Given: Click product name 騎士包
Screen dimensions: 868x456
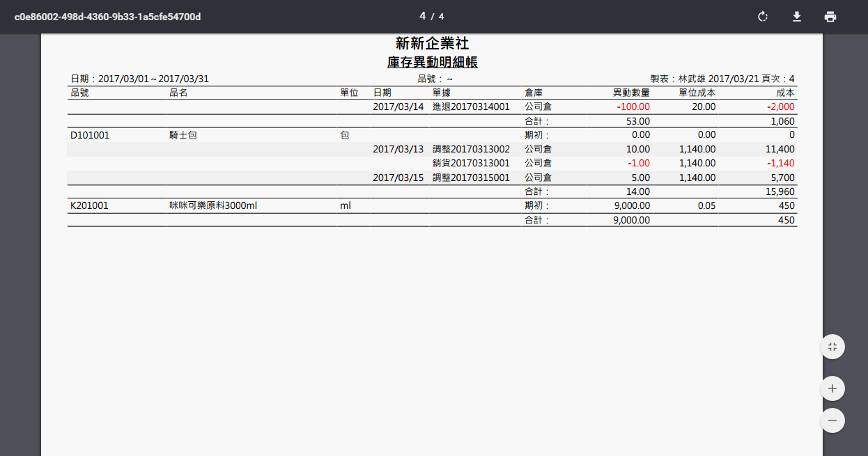Looking at the screenshot, I should [x=183, y=135].
